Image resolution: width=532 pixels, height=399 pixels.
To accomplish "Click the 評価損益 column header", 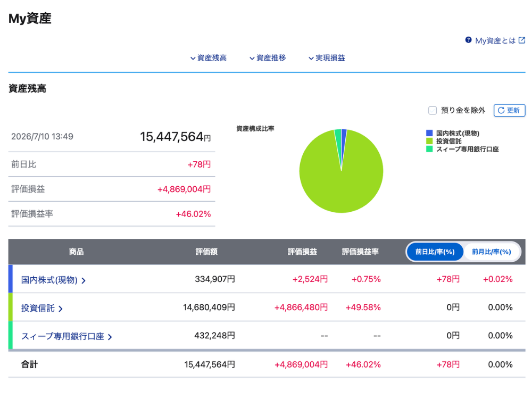I will pos(302,252).
